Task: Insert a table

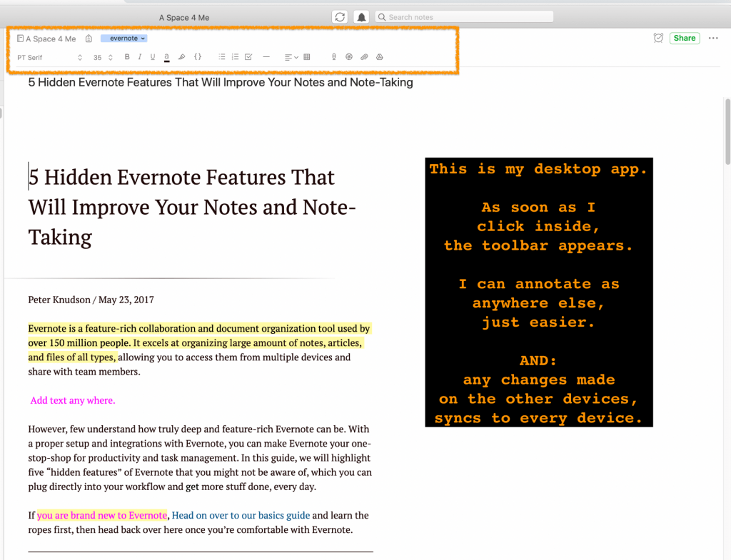Action: (x=307, y=57)
